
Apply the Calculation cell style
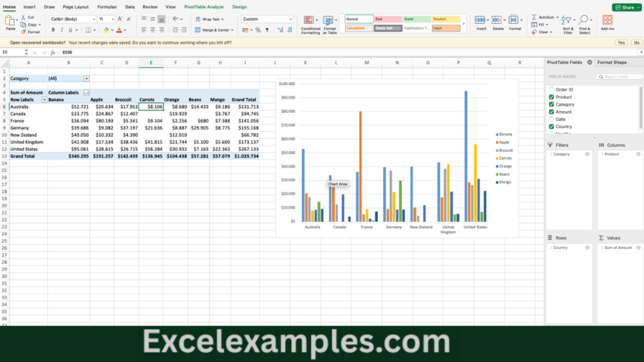358,28
